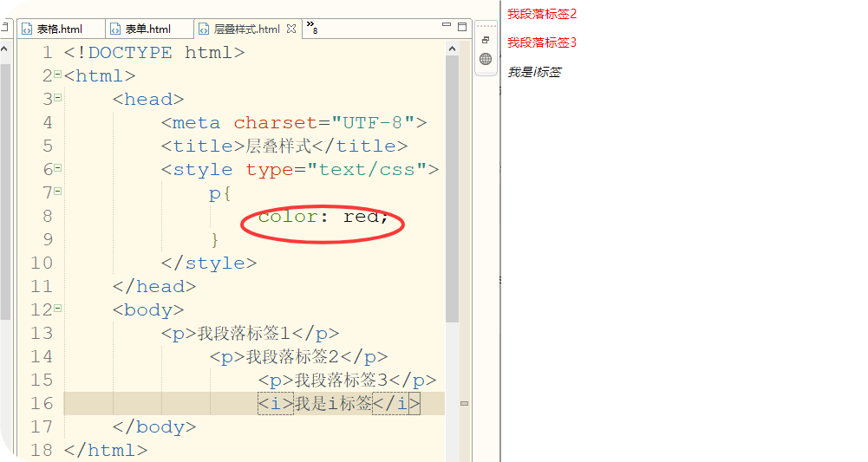Click the editor vertical scrollbar thumb
The width and height of the screenshot is (868, 462).
[x=453, y=189]
